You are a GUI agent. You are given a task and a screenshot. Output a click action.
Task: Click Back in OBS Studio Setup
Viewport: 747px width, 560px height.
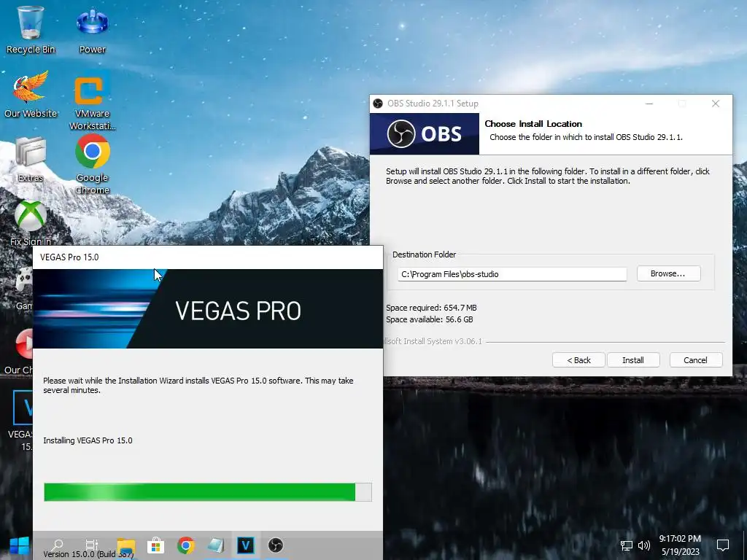tap(578, 360)
